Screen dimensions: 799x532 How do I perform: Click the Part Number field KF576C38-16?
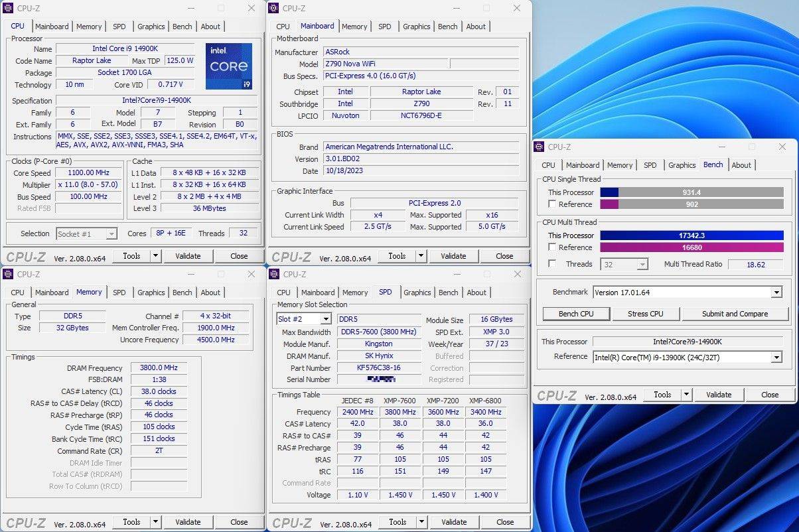pyautogui.click(x=379, y=368)
